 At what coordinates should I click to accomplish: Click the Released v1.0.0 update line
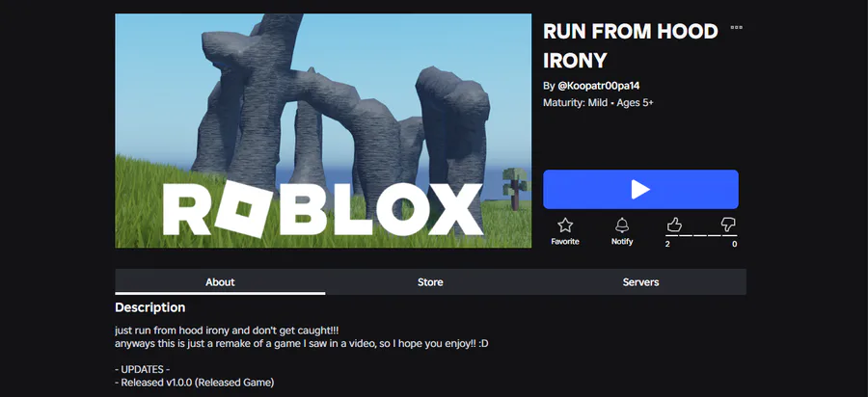[x=194, y=383]
